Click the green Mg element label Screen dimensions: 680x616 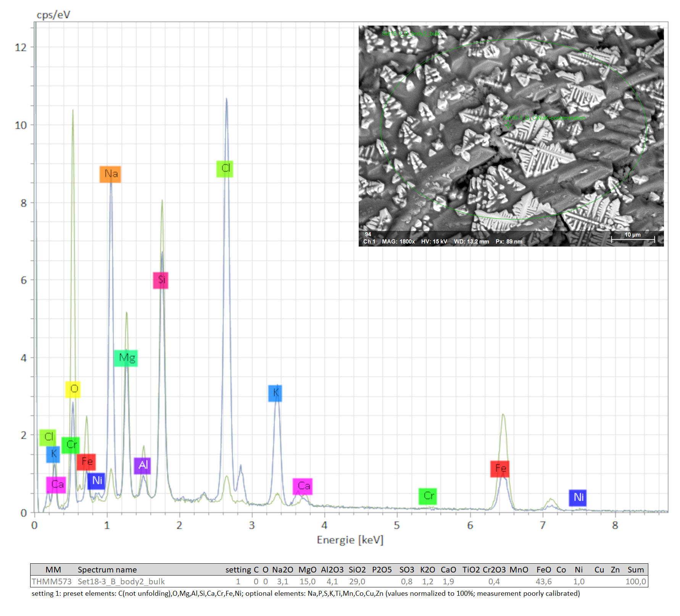[126, 358]
